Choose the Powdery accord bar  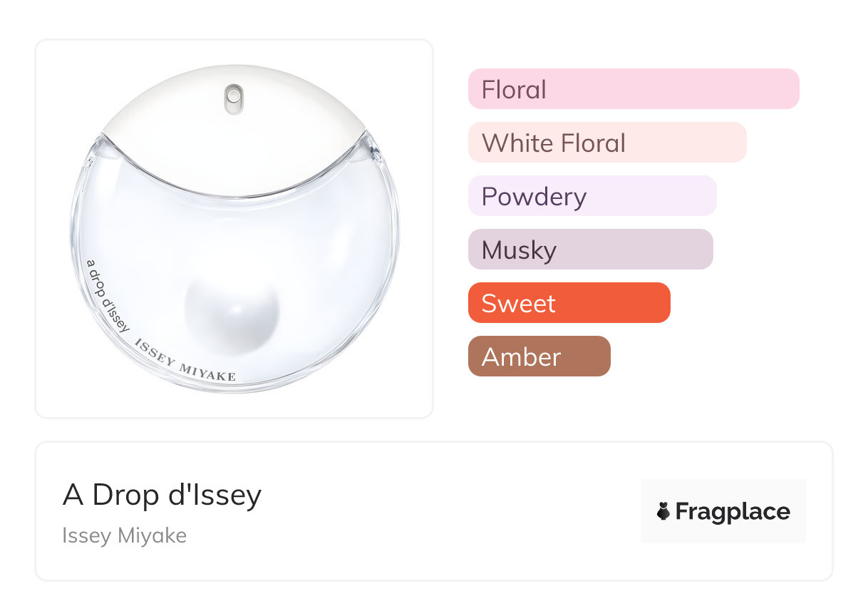tap(591, 196)
